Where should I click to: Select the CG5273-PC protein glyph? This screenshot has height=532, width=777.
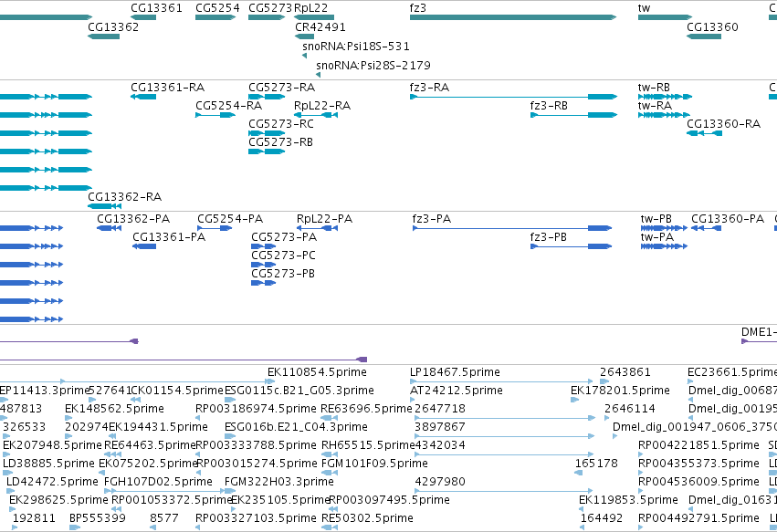coord(263,265)
